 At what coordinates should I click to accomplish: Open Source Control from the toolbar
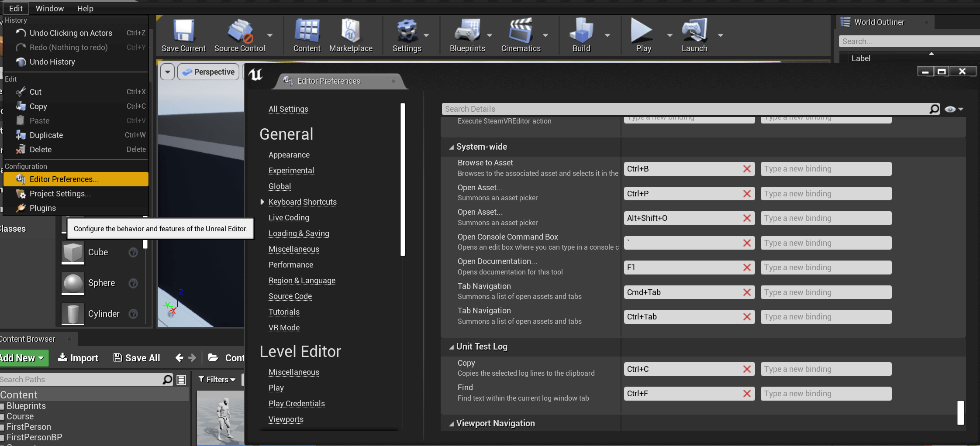239,36
